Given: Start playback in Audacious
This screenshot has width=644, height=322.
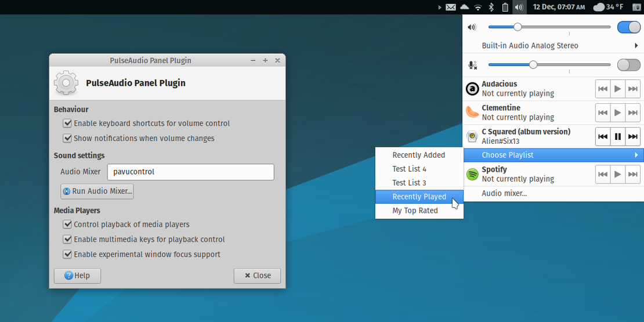Looking at the screenshot, I should pos(618,89).
